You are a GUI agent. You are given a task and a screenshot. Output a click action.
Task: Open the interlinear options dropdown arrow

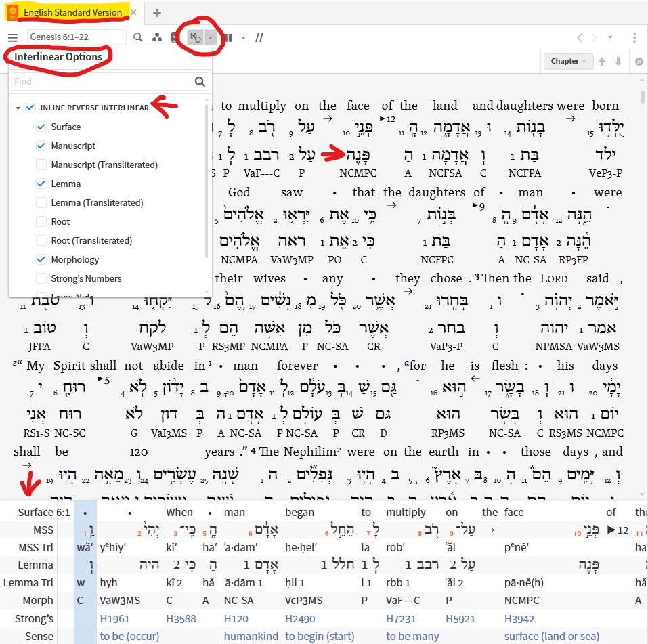[210, 38]
